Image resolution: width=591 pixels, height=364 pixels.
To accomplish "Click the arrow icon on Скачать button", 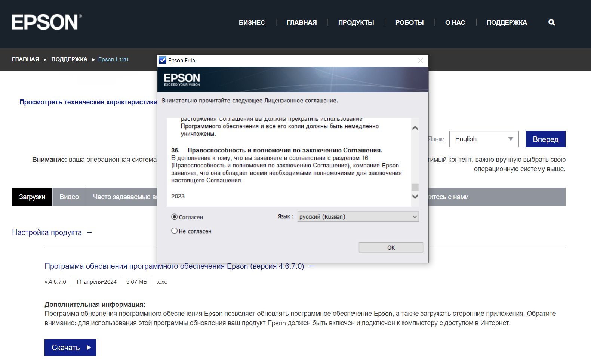I will tap(89, 348).
